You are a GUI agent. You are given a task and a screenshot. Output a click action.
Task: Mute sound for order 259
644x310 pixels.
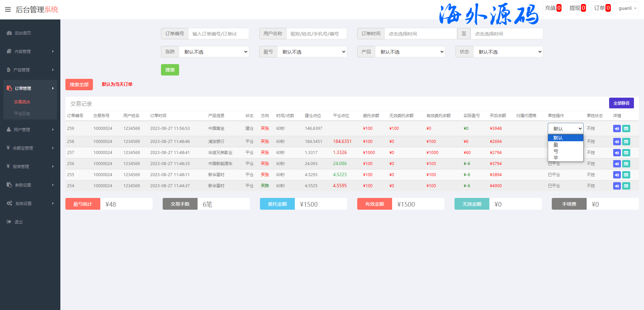click(617, 128)
